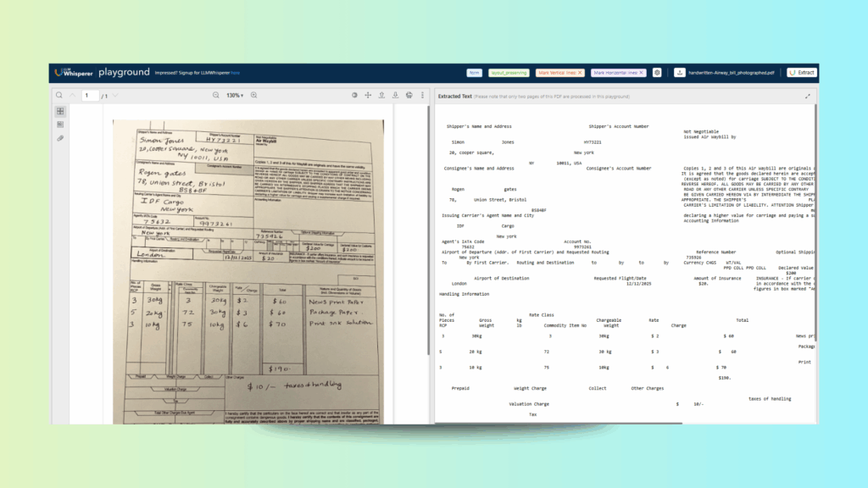
Task: Zoom in the PDF document
Action: [253, 96]
